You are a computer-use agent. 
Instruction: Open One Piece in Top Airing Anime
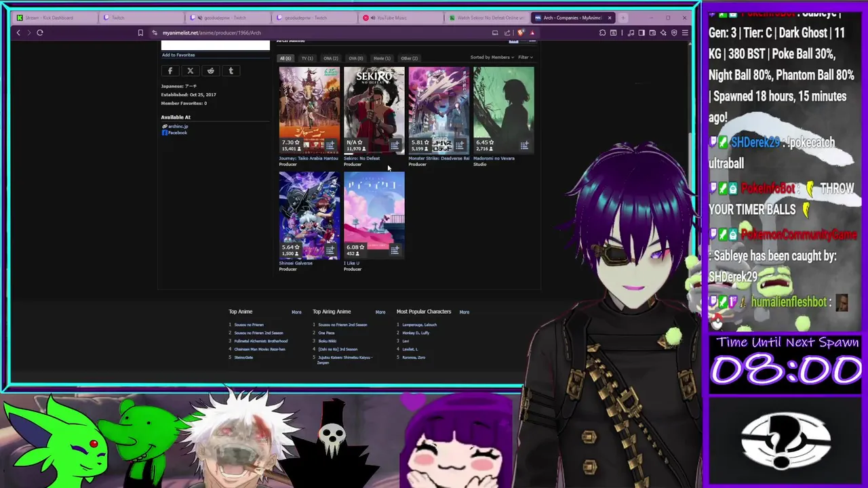tap(326, 333)
